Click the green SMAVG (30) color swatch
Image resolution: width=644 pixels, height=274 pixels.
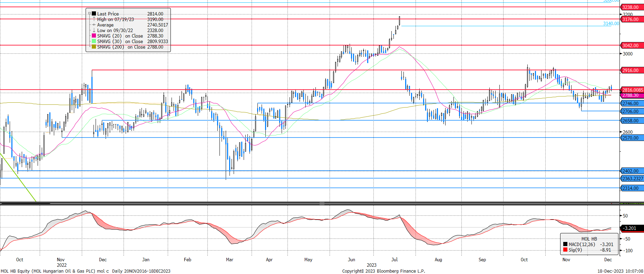pyautogui.click(x=94, y=41)
